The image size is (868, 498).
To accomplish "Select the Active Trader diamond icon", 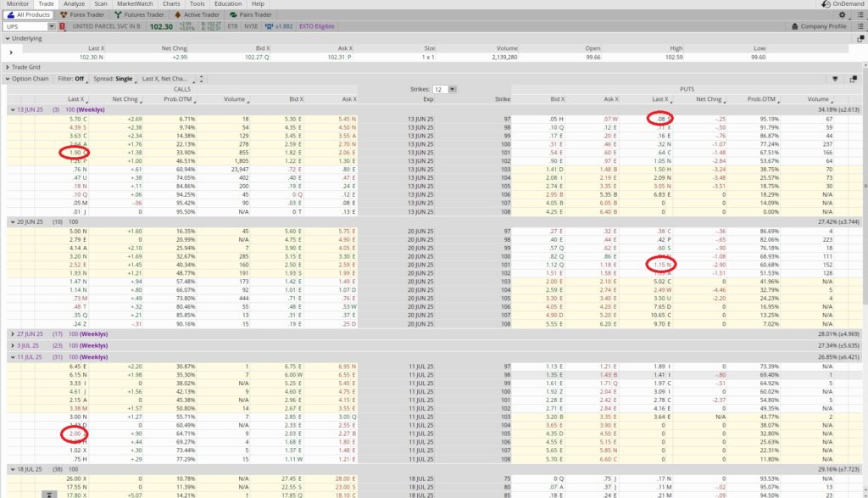I will coord(177,14).
